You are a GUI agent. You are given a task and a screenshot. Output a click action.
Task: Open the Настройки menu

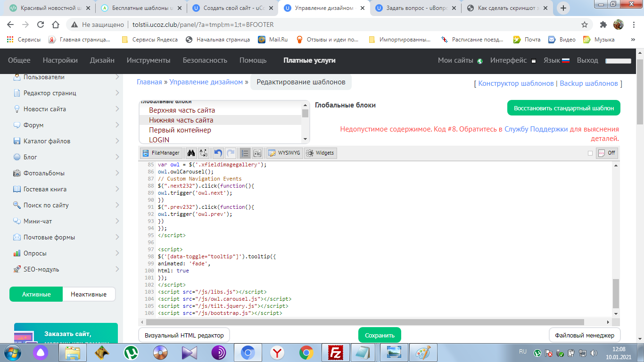point(60,60)
